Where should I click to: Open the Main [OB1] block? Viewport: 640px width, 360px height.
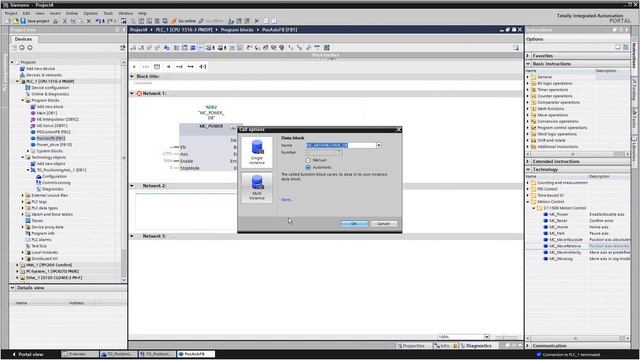(47, 113)
